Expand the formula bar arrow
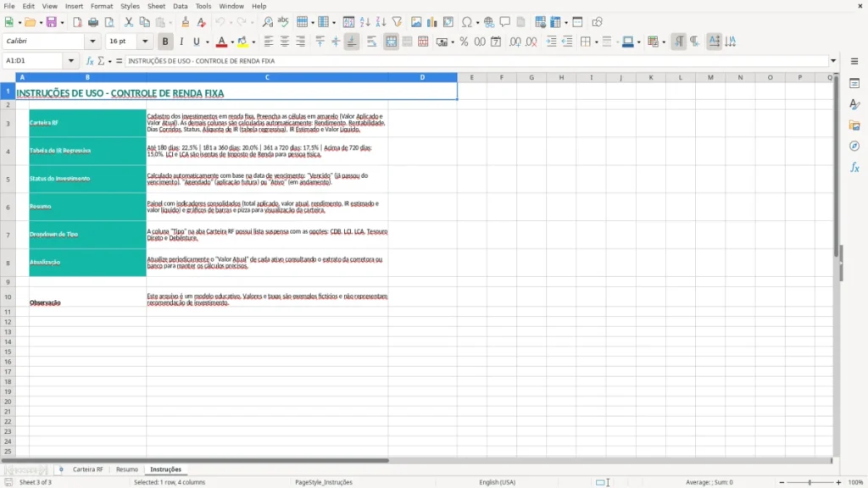The width and height of the screenshot is (868, 488). pyautogui.click(x=833, y=61)
